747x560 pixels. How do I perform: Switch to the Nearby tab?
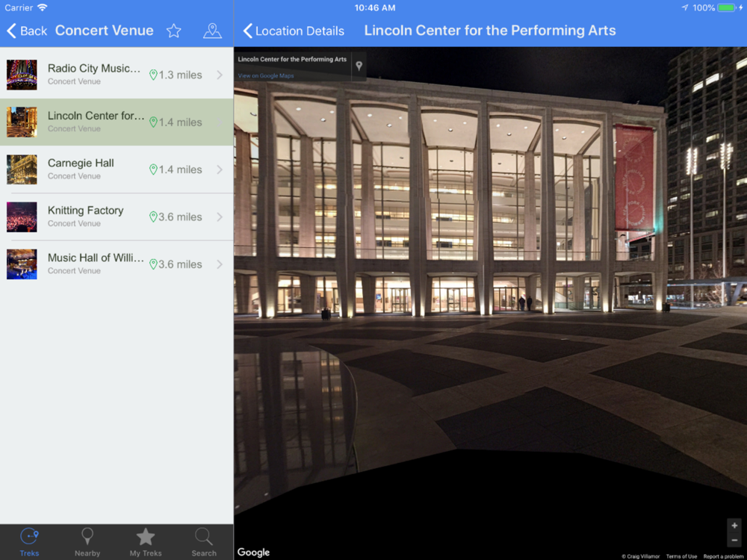coord(87,542)
